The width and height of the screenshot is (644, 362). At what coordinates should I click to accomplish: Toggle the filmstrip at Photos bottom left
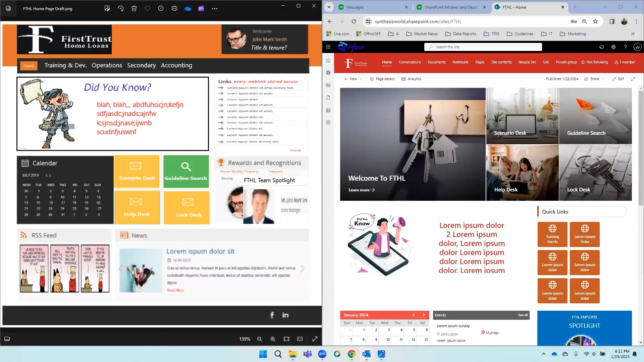point(7,339)
